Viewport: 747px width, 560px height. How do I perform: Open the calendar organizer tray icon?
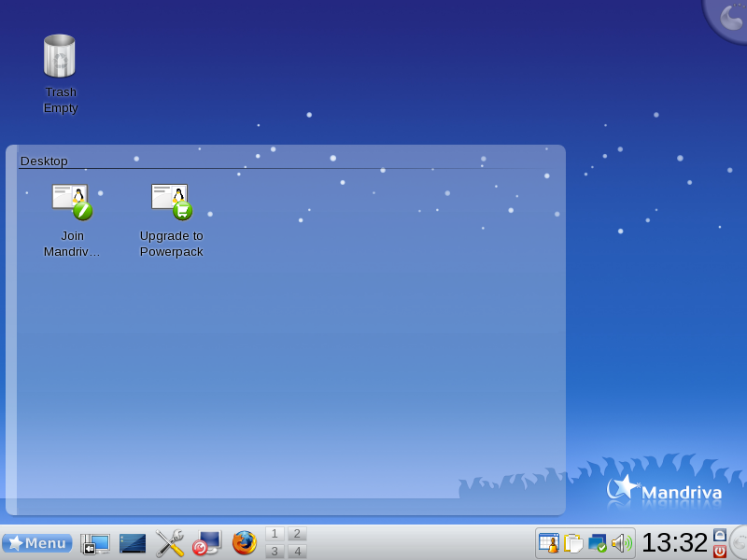[x=549, y=543]
